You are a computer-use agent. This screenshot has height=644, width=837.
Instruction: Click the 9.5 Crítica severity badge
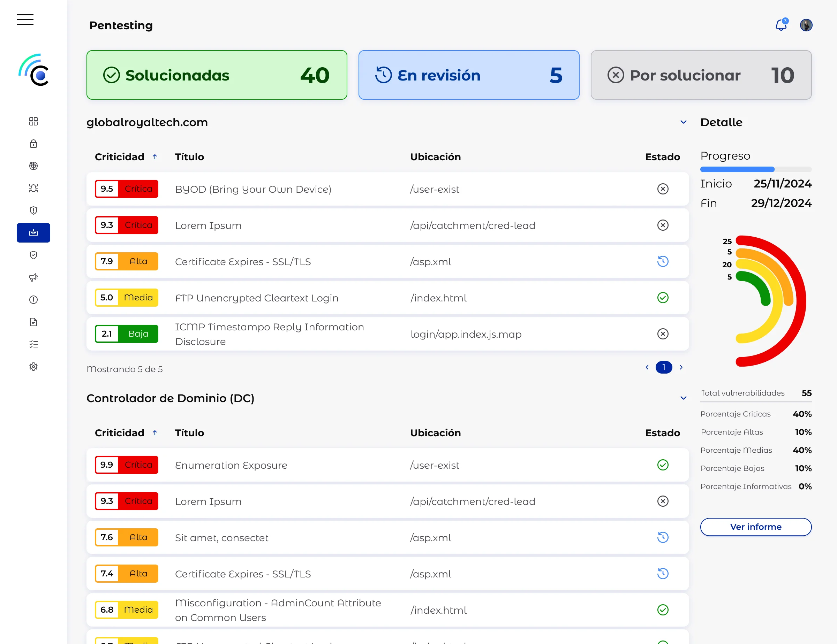point(127,189)
